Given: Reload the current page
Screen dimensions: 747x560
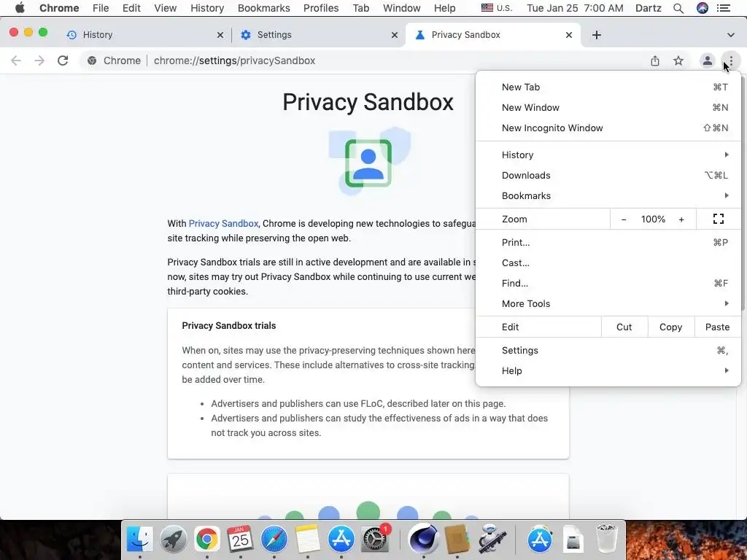Looking at the screenshot, I should pyautogui.click(x=63, y=61).
